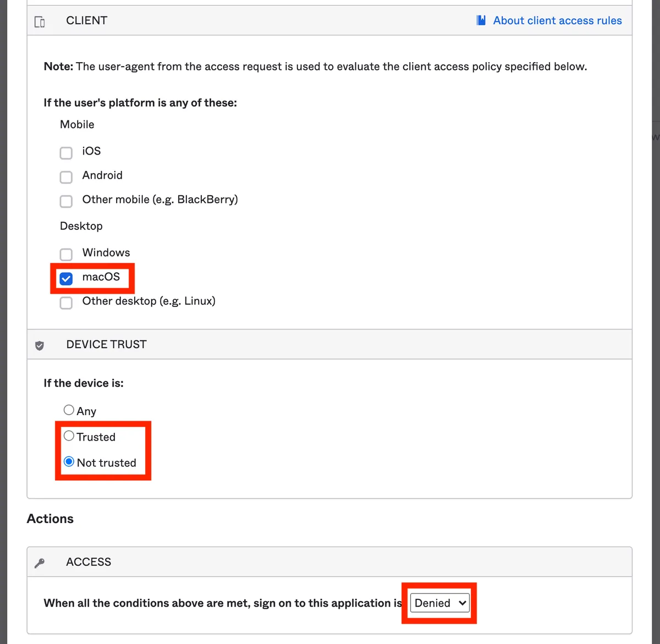
Task: Open the Denied access dropdown
Action: [440, 603]
